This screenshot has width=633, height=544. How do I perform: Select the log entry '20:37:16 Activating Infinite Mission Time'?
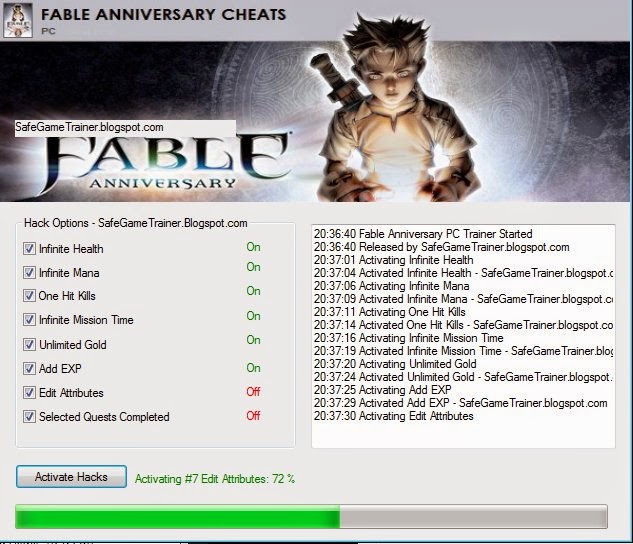point(409,338)
